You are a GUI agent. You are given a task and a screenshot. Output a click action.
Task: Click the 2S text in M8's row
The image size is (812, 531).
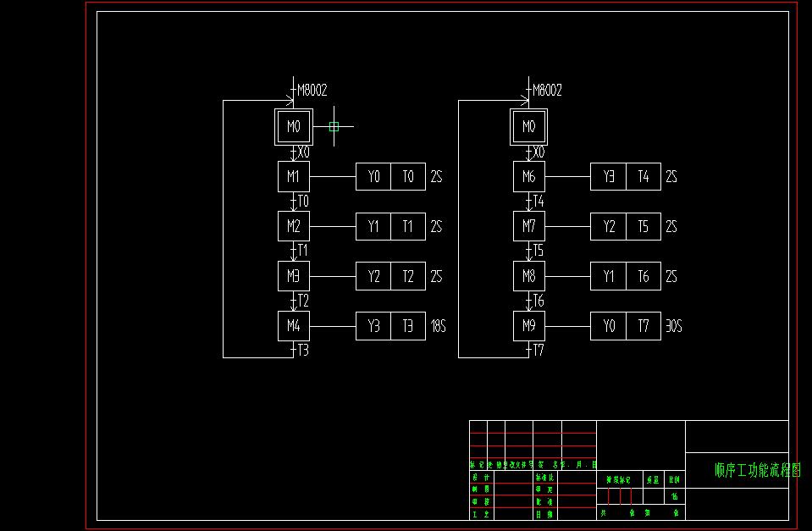click(671, 276)
